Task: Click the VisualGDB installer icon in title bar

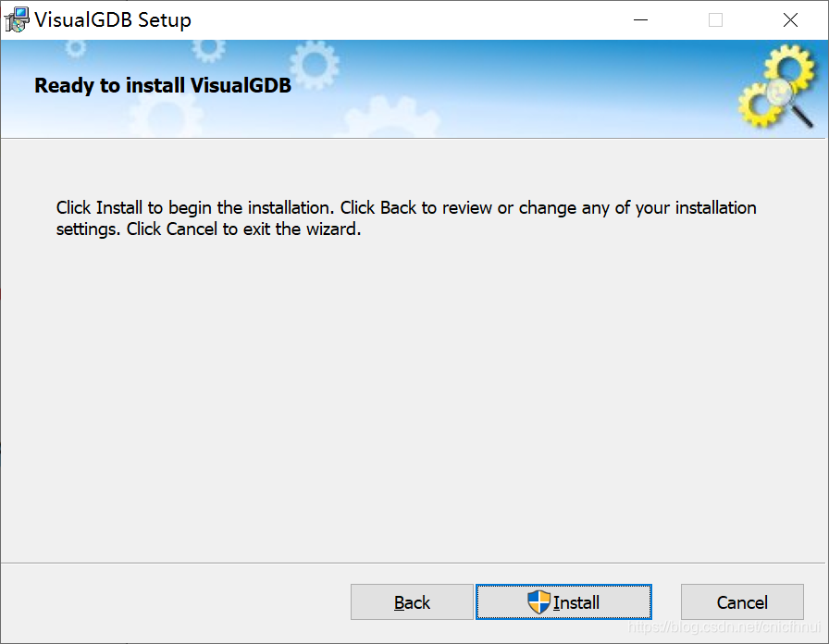Action: click(x=16, y=19)
